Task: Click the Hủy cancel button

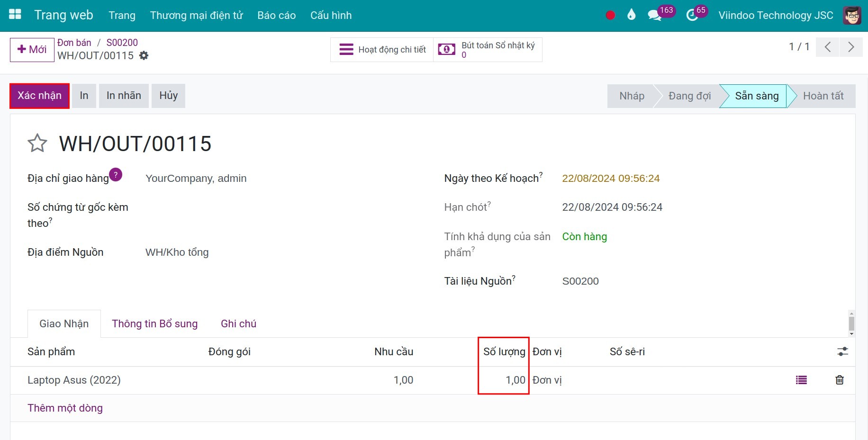Action: point(168,96)
